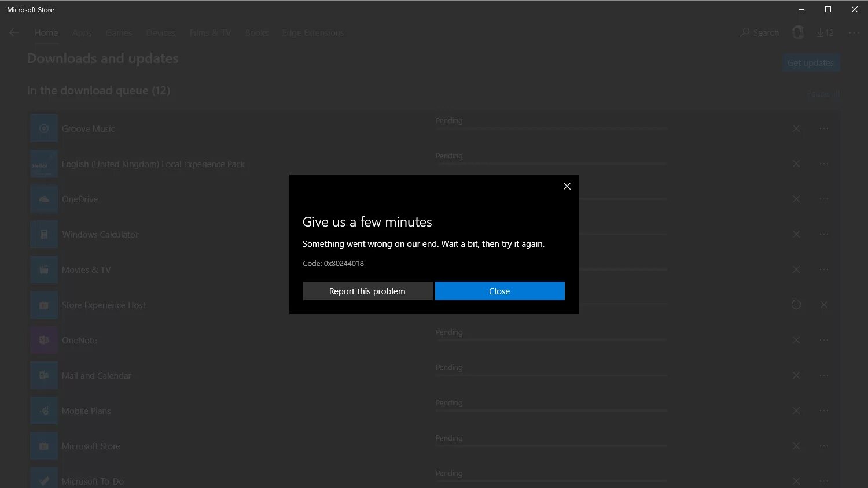Open more options for Windows Calculator

[x=824, y=234]
